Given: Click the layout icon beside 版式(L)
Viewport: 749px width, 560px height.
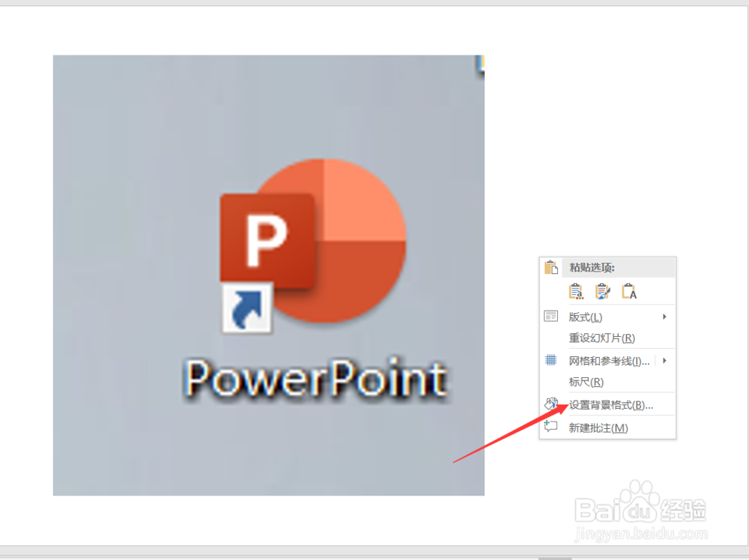Looking at the screenshot, I should tap(551, 316).
